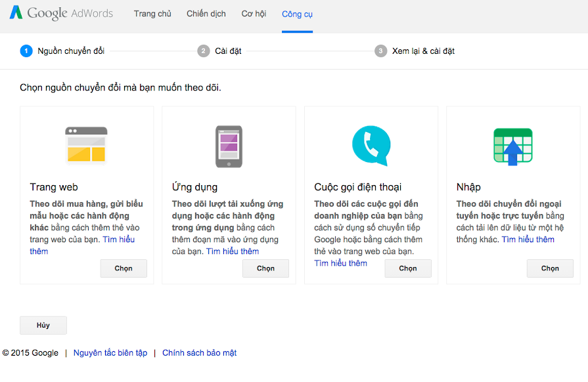Open the Trang chủ tab

152,14
